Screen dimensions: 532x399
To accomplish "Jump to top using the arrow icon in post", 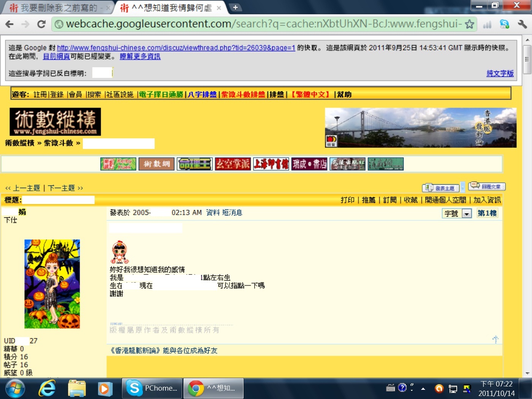I will (x=495, y=339).
